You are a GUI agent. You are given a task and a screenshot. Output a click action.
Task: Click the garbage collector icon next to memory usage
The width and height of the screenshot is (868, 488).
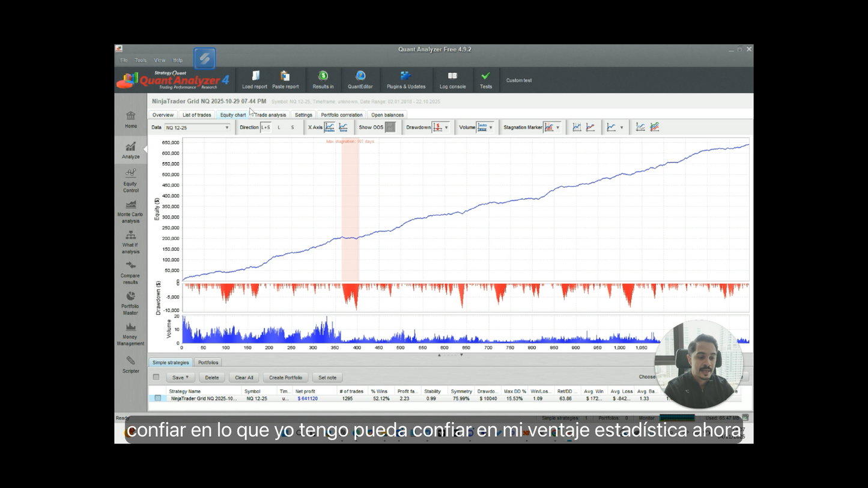pos(745,417)
